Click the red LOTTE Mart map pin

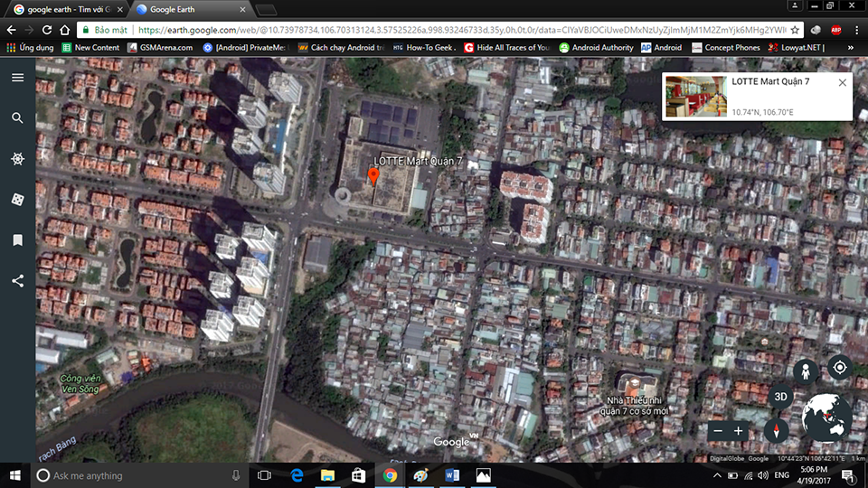pyautogui.click(x=373, y=176)
